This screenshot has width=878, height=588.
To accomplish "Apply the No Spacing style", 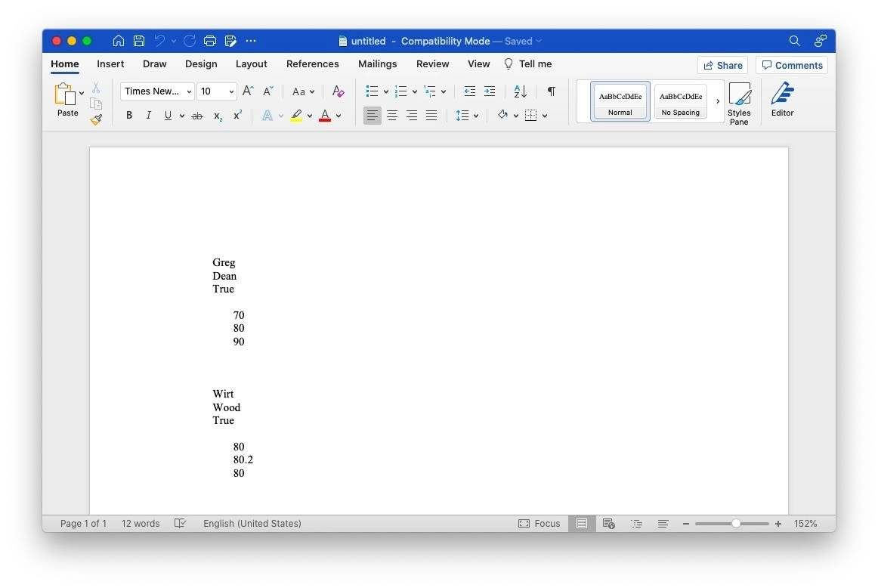I will point(680,101).
